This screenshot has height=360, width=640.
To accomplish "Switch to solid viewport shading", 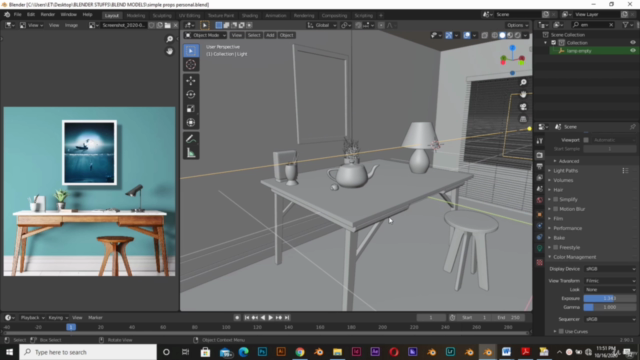I will (x=502, y=36).
